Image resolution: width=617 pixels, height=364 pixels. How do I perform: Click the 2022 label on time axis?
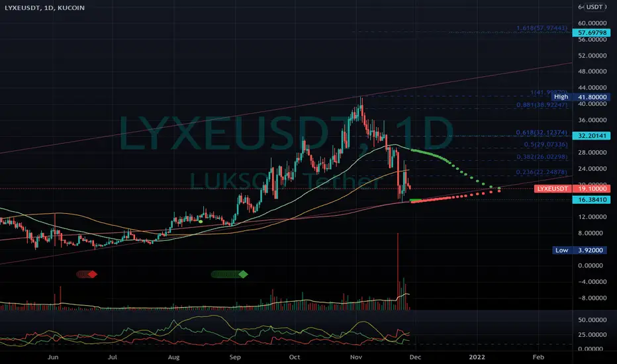click(x=477, y=357)
